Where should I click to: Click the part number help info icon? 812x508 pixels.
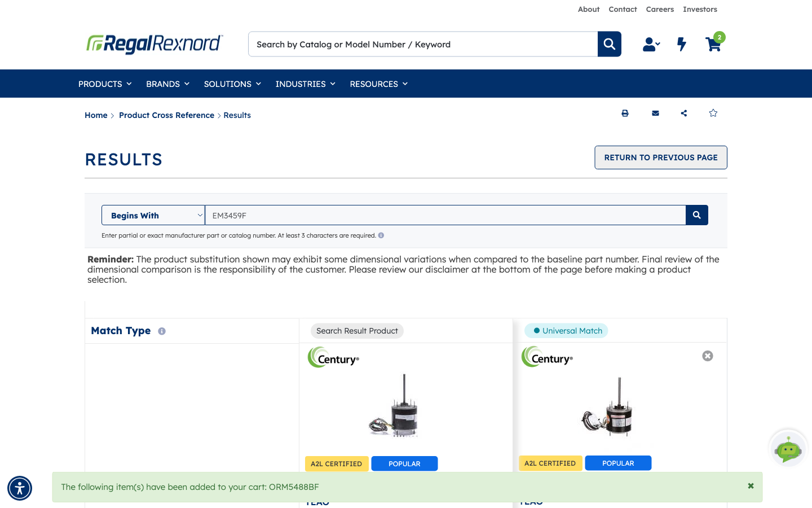[381, 235]
